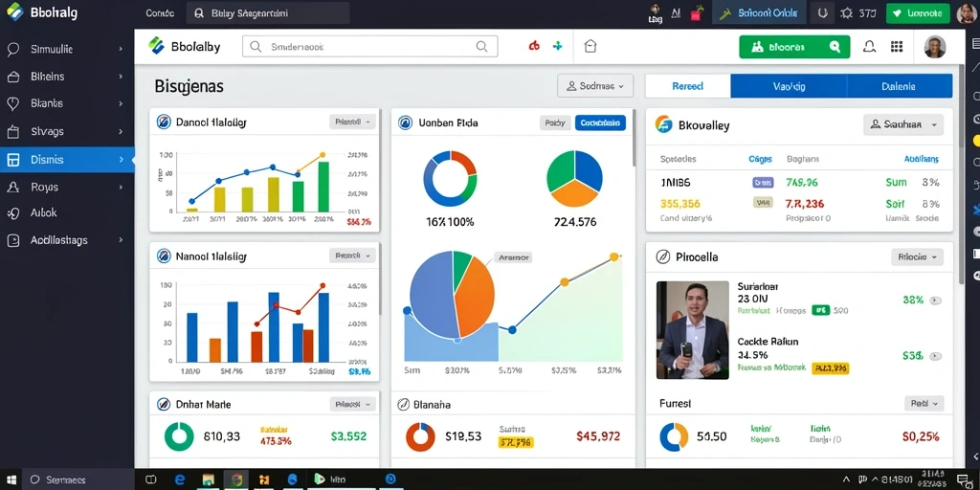980x490 pixels.
Task: Open the Edge browser taskbar icon
Action: pos(180,479)
